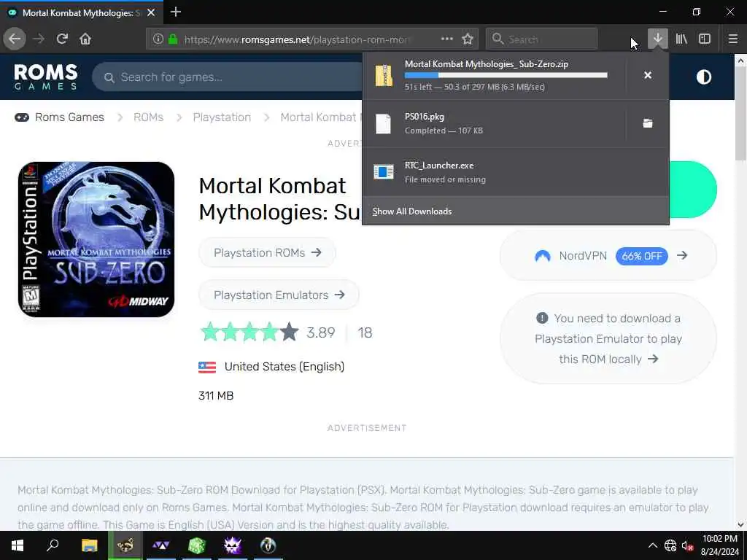Open the purple triangles taskbar app
747x560 pixels.
coord(161,545)
